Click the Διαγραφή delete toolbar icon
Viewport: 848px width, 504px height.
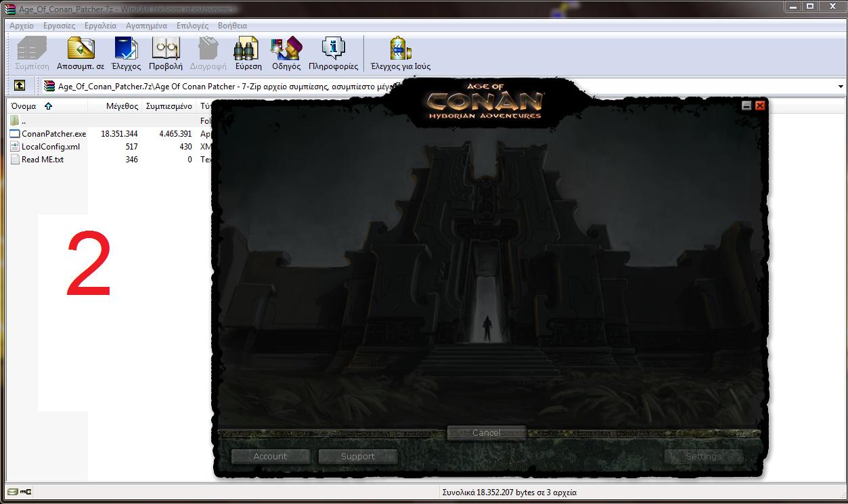208,54
